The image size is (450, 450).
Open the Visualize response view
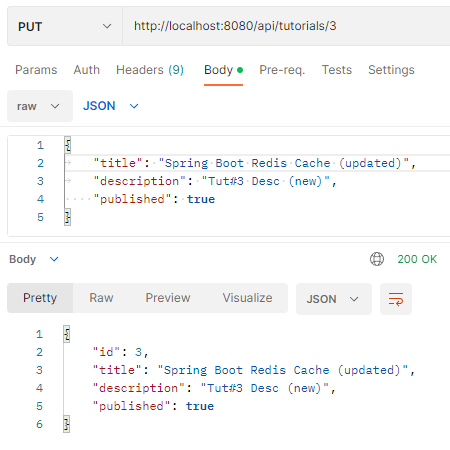247,298
